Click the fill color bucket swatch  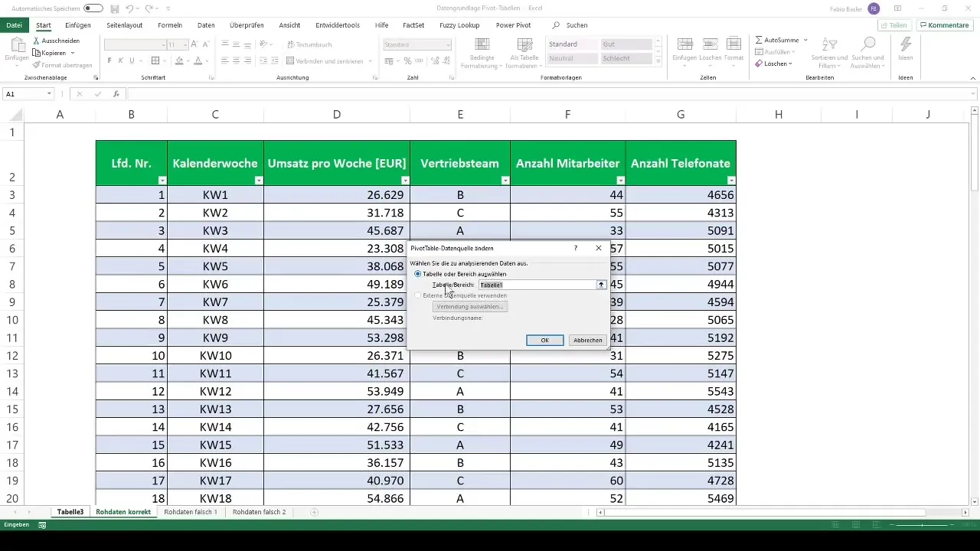(179, 60)
